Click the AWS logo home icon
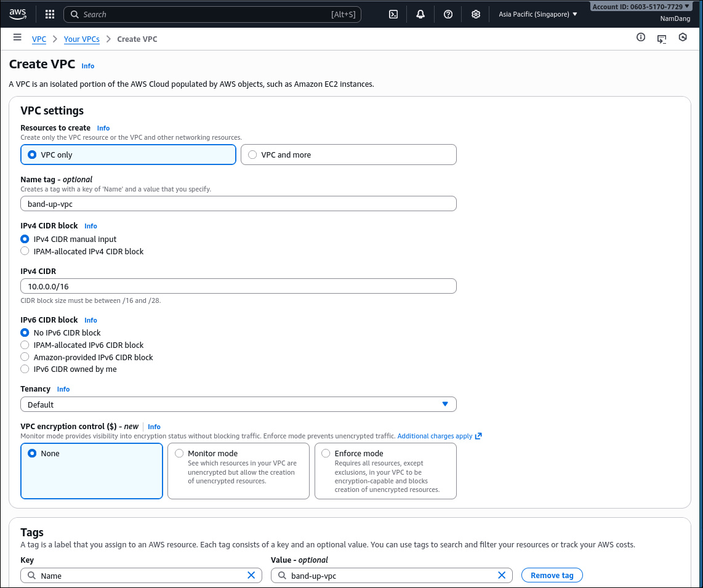The image size is (703, 588). (x=18, y=14)
